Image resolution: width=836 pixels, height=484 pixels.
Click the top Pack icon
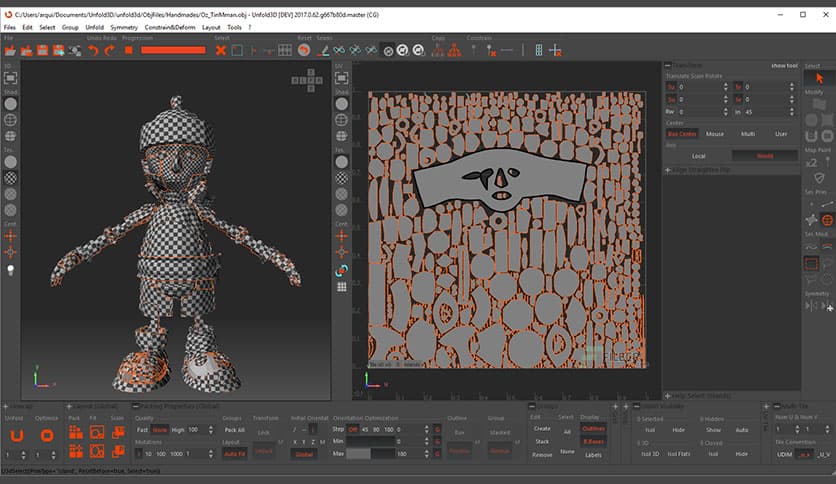tap(76, 432)
